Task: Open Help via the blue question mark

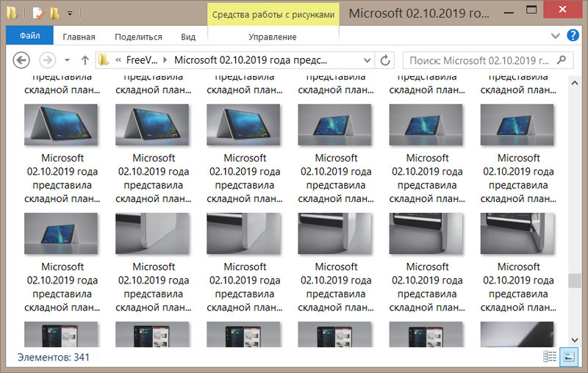Action: click(573, 35)
